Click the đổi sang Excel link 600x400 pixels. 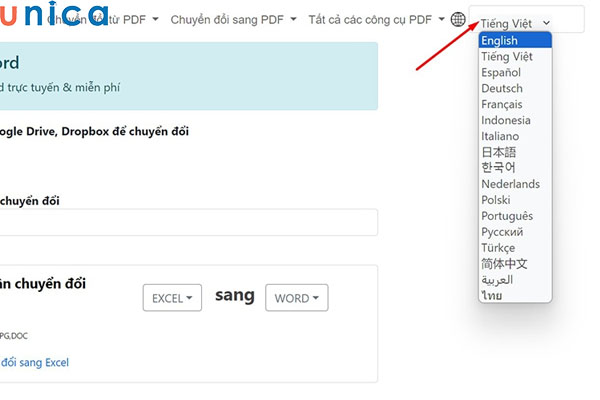pyautogui.click(x=35, y=362)
